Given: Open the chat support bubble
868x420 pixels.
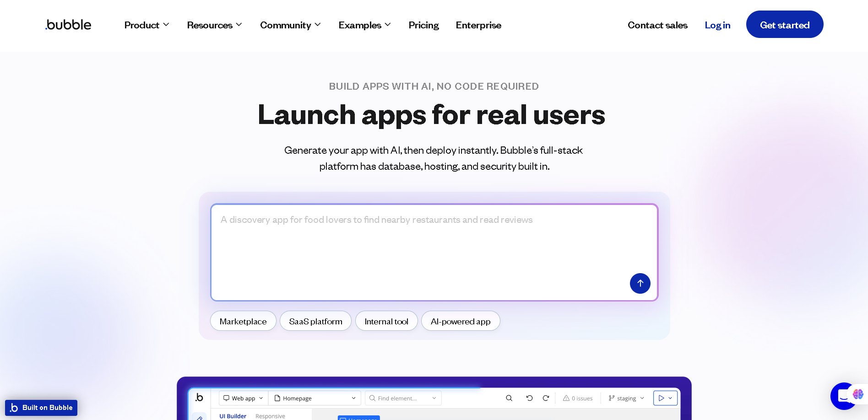Looking at the screenshot, I should (841, 396).
